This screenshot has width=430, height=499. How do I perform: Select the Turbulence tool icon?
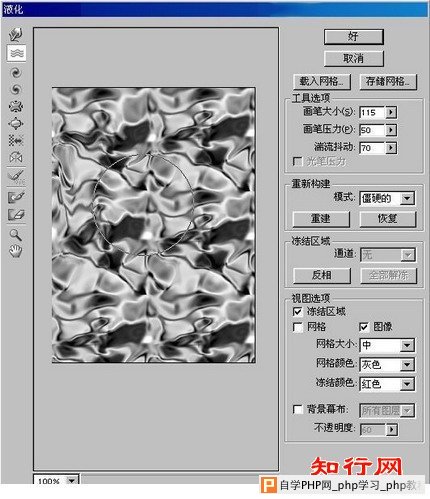(x=16, y=53)
